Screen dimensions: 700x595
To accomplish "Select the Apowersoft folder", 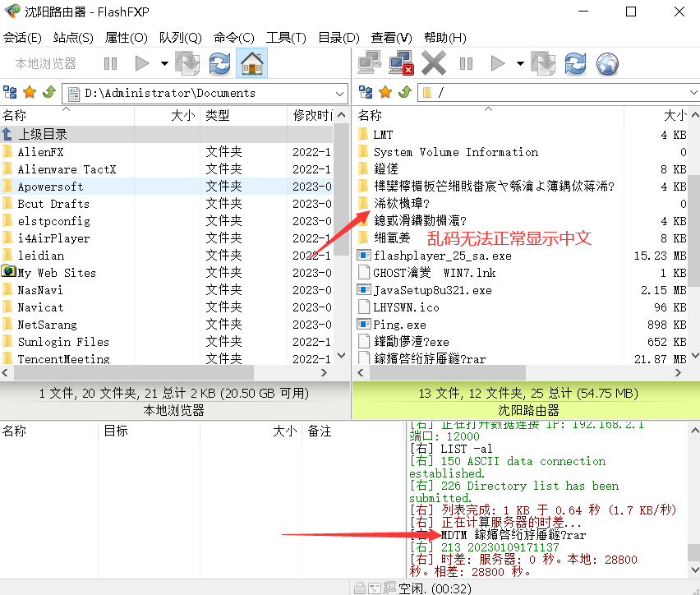I will pos(166,187).
